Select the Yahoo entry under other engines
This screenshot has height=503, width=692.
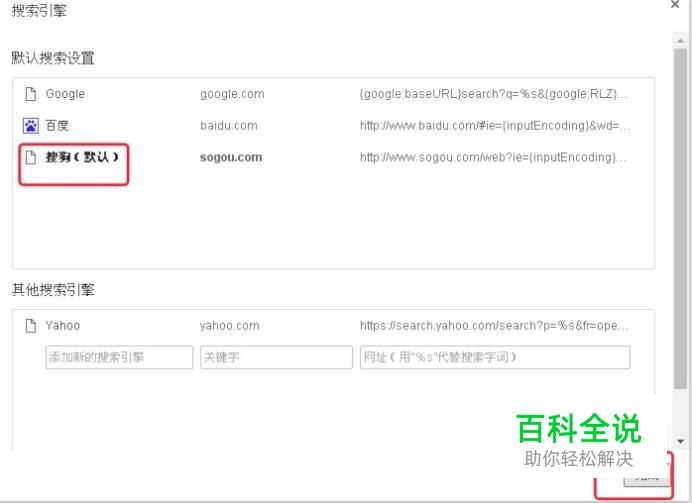[63, 326]
